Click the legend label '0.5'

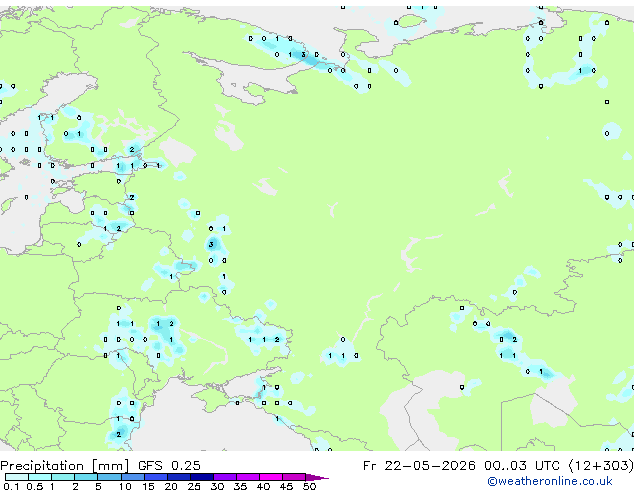pos(35,486)
